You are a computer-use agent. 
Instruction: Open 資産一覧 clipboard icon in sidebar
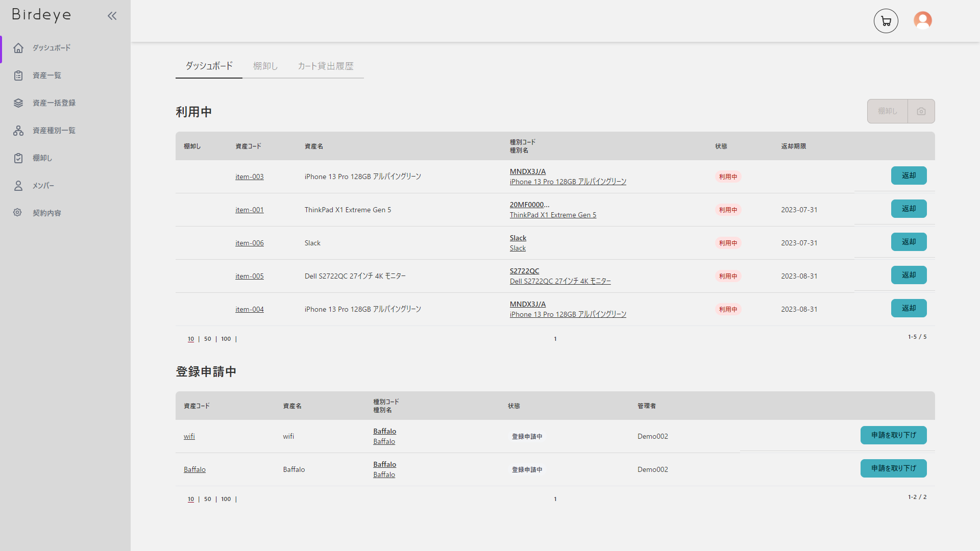[18, 76]
